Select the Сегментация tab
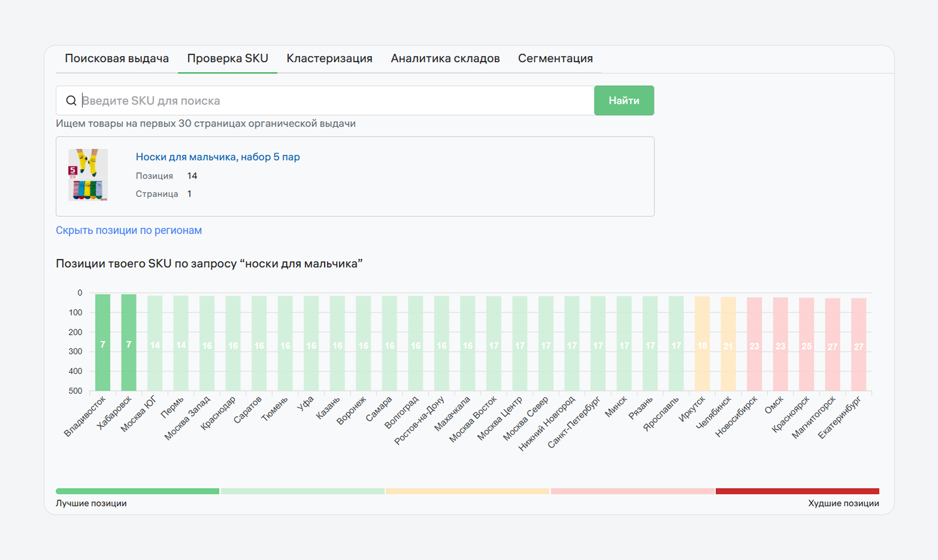 click(x=555, y=59)
